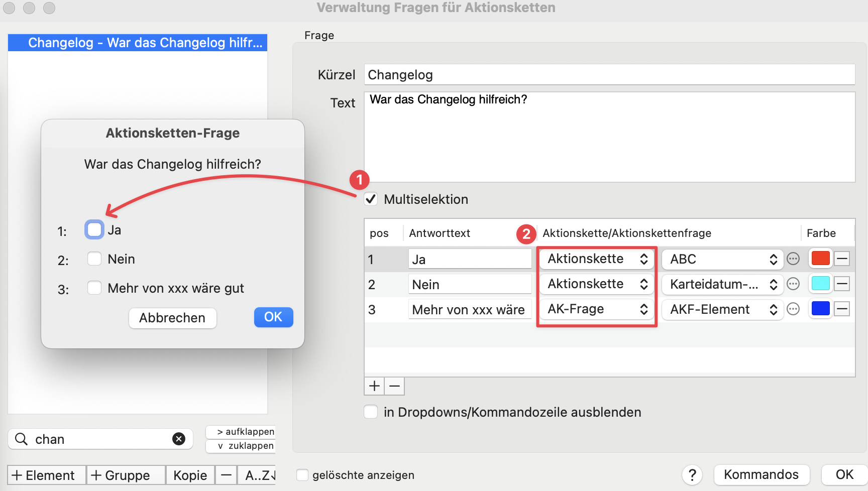The height and width of the screenshot is (491, 868).
Task: Expand all groups with aufklappen
Action: pyautogui.click(x=241, y=432)
